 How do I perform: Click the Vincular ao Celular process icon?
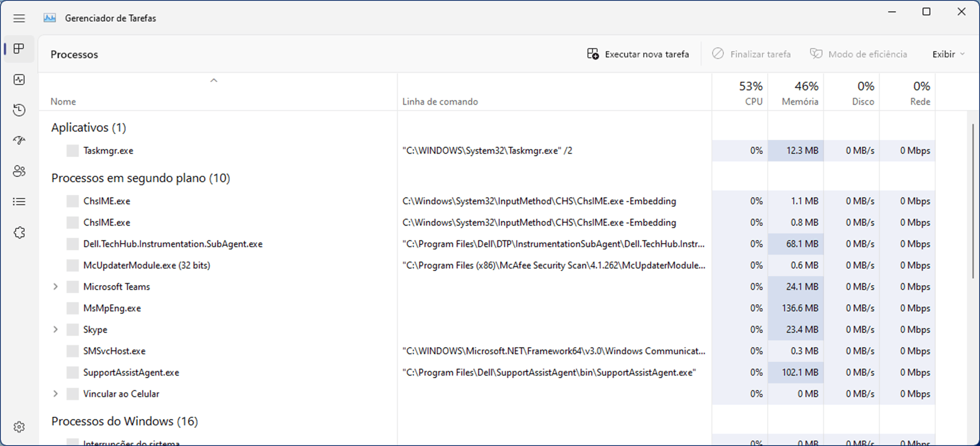click(72, 394)
